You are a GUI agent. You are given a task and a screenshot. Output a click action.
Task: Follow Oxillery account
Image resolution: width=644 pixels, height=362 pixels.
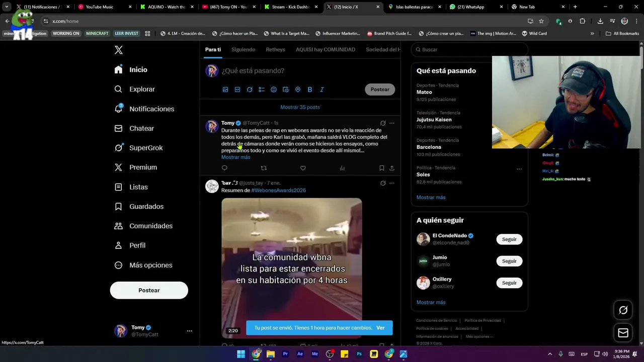[509, 283]
